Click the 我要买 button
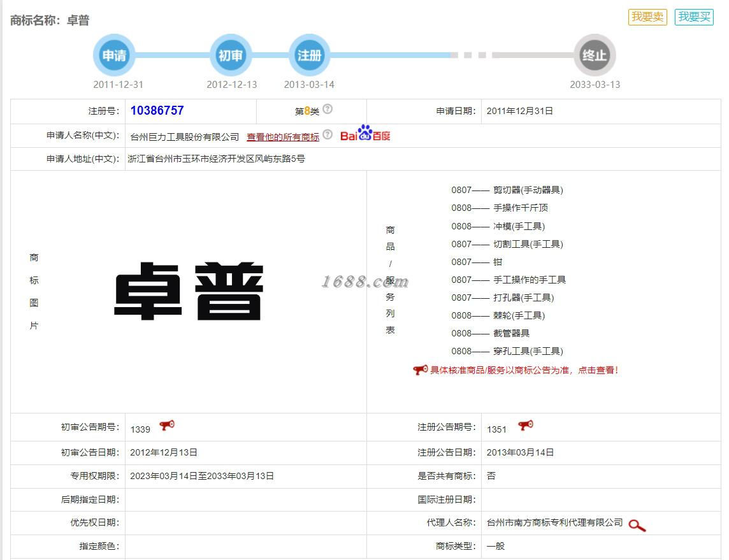The image size is (729, 560). click(694, 17)
